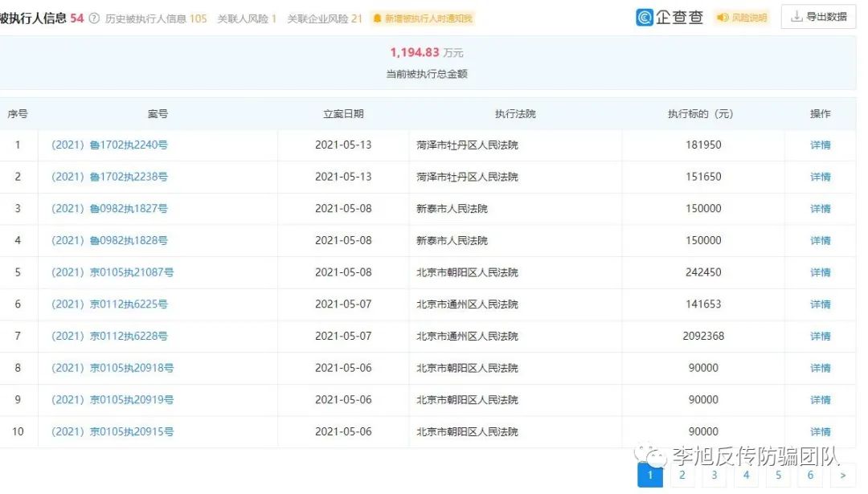Screen dimensions: 868x494
Task: Go to page 2
Action: pos(682,476)
